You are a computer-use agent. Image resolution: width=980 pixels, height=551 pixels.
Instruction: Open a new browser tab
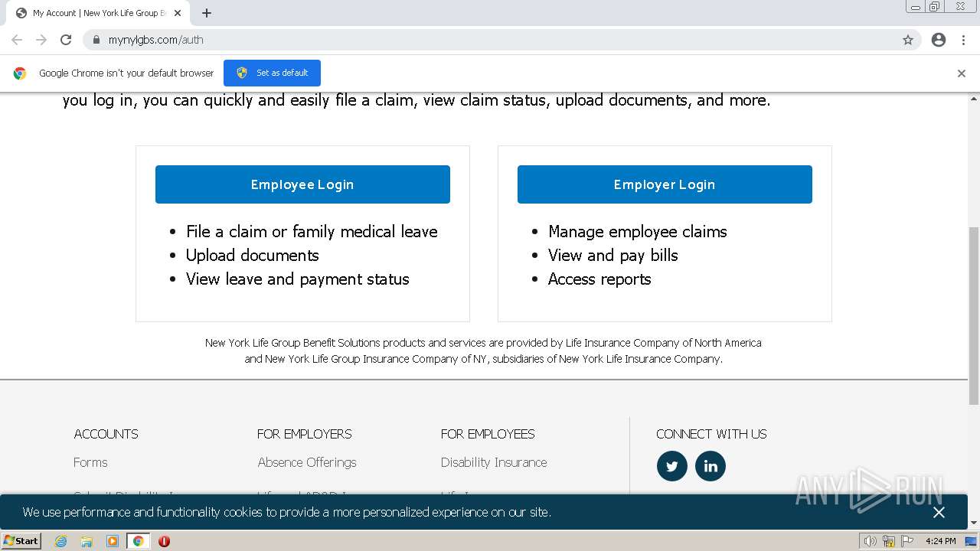click(207, 13)
